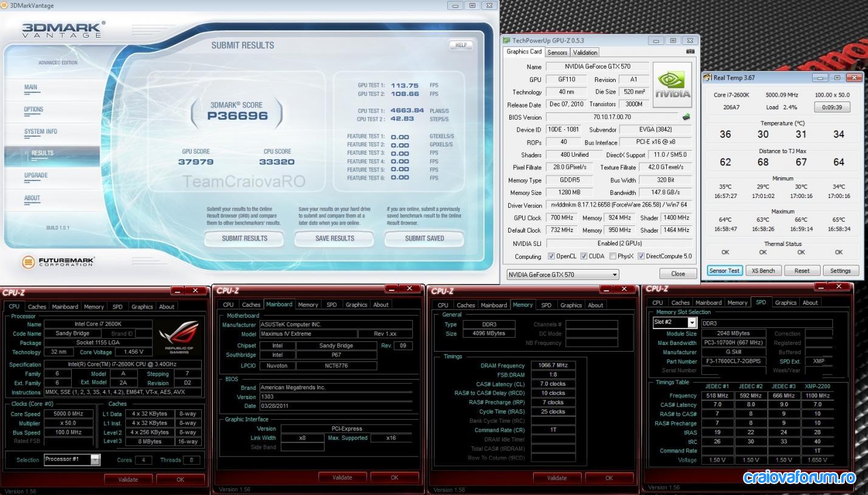Open About tab in the CPU-Z Mainboard window
Image resolution: width=868 pixels, height=495 pixels.
pos(381,304)
